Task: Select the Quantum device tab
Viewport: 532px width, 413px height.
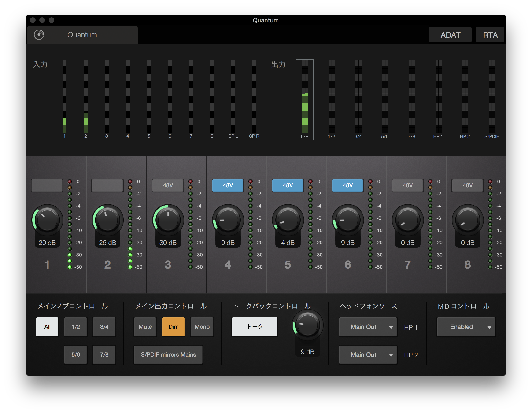Action: (82, 35)
